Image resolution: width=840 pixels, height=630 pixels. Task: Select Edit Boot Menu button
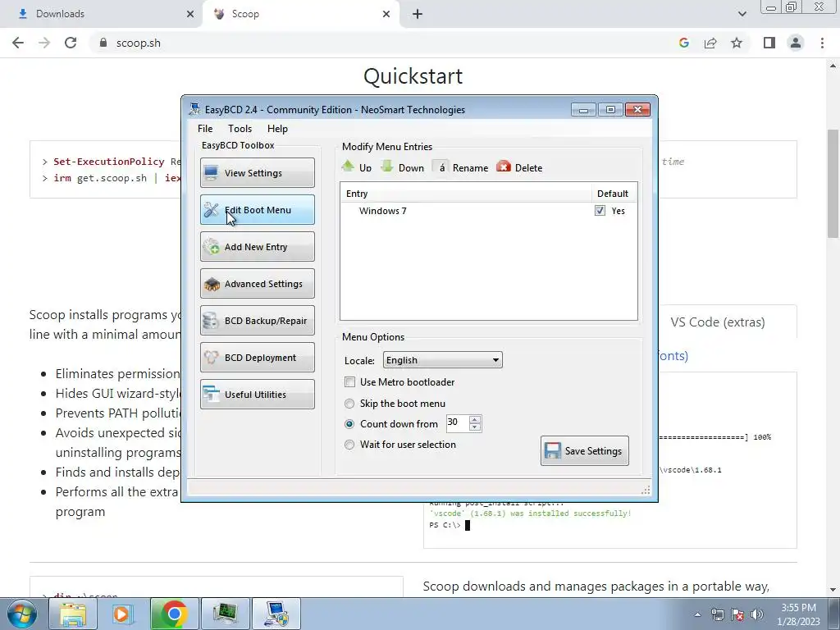257,209
